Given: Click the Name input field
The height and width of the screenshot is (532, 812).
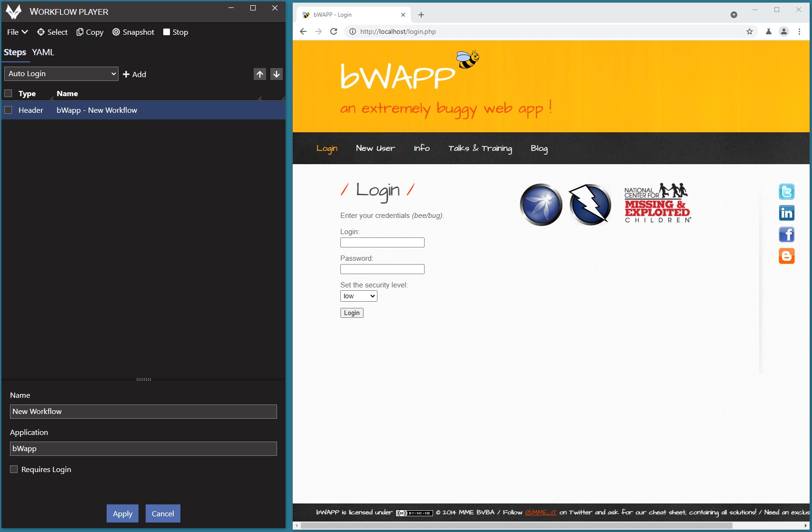Looking at the screenshot, I should click(x=143, y=412).
